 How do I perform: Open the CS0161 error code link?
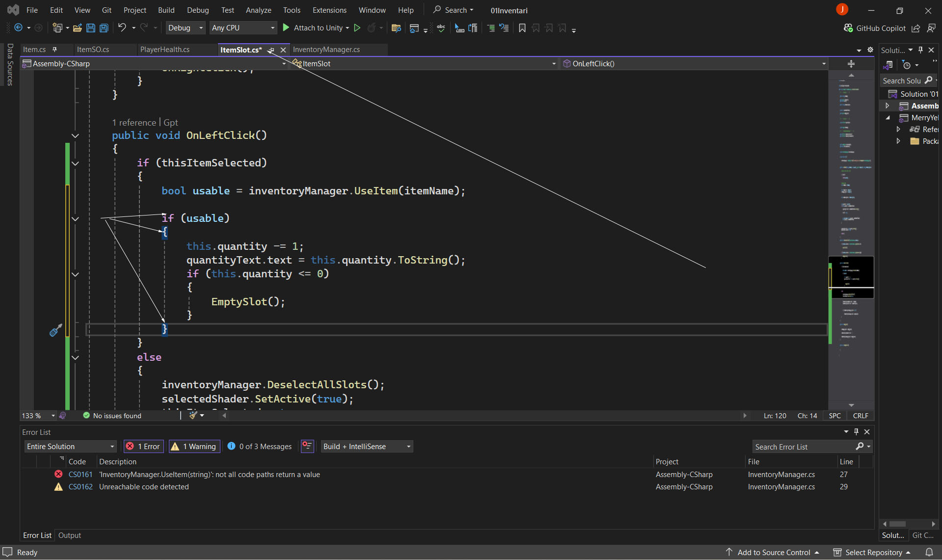[x=81, y=474]
